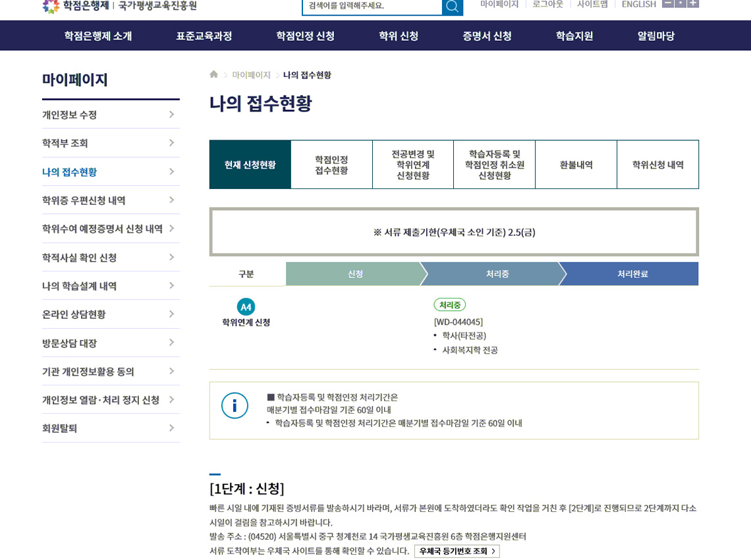
Task: Click 우체국 등기번호 조회 button
Action: click(457, 551)
